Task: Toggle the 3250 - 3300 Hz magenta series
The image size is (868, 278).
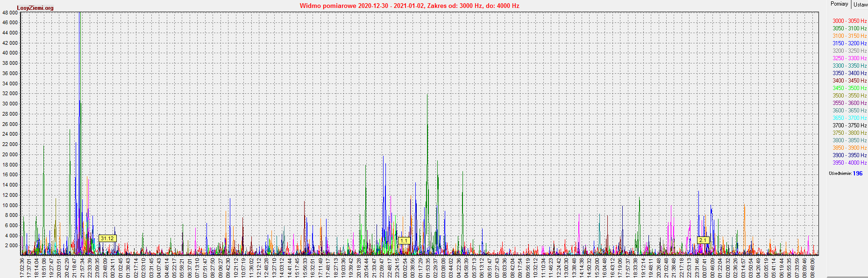Action: [849, 58]
